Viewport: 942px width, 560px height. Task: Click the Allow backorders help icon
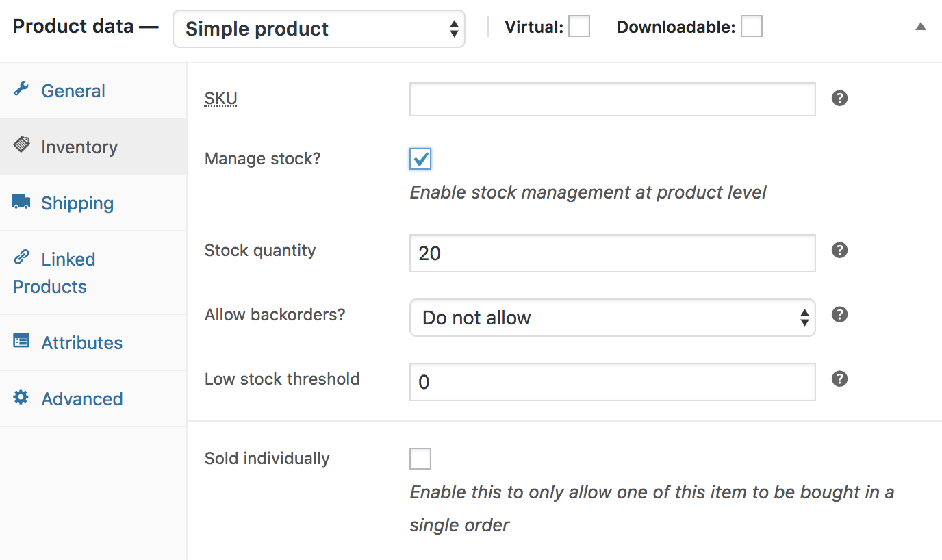pyautogui.click(x=839, y=314)
